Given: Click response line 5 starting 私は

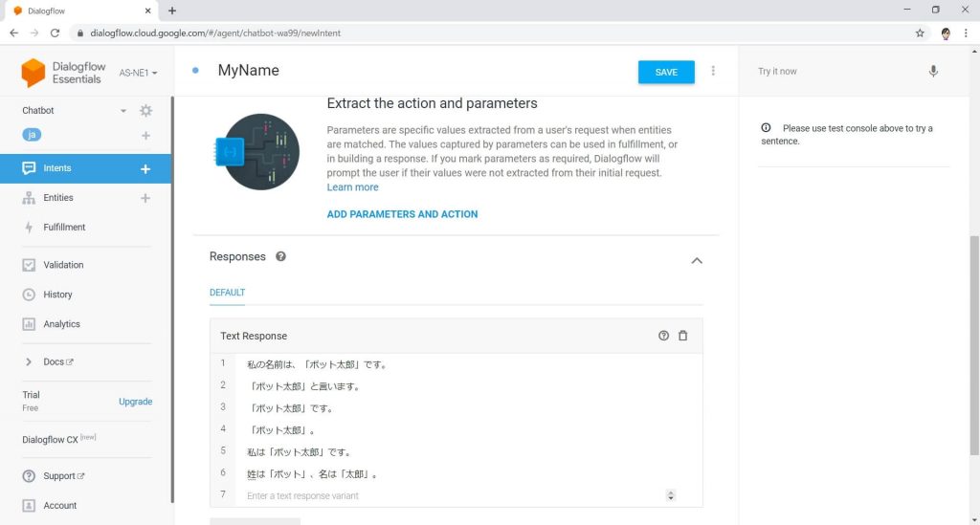Looking at the screenshot, I should 299,452.
